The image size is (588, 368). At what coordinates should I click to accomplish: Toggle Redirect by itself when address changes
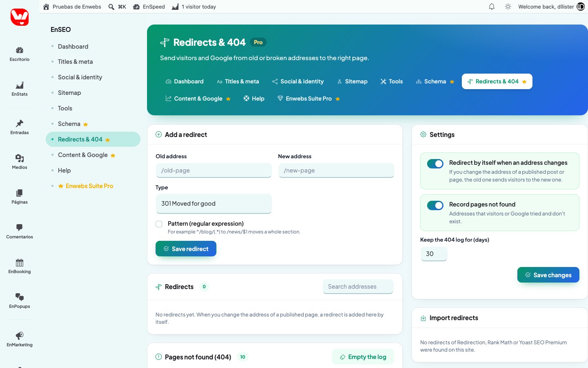click(435, 164)
